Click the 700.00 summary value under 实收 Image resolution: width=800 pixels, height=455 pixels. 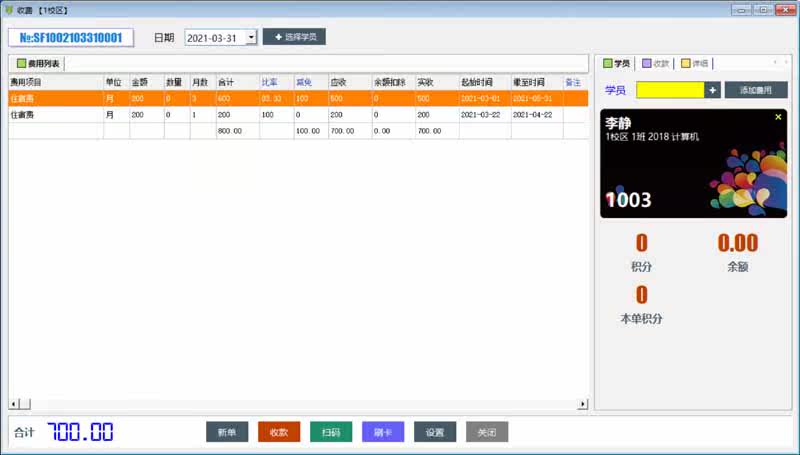click(x=437, y=131)
